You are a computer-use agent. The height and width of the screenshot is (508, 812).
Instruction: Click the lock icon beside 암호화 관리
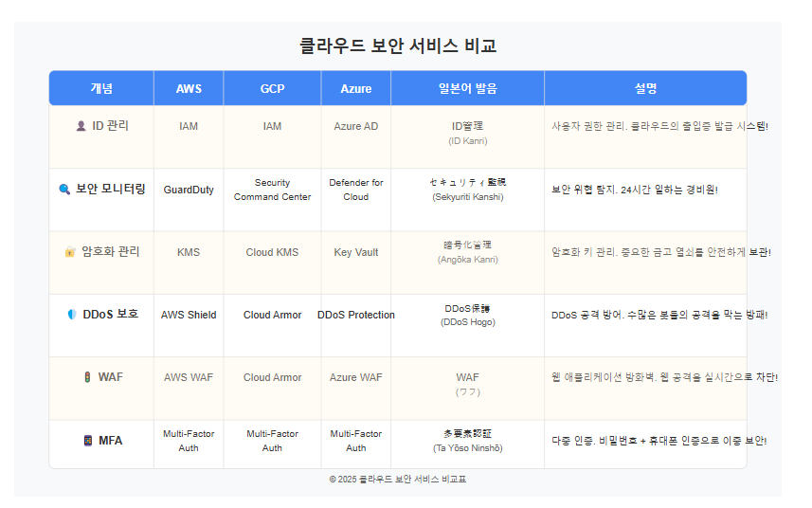pos(70,252)
